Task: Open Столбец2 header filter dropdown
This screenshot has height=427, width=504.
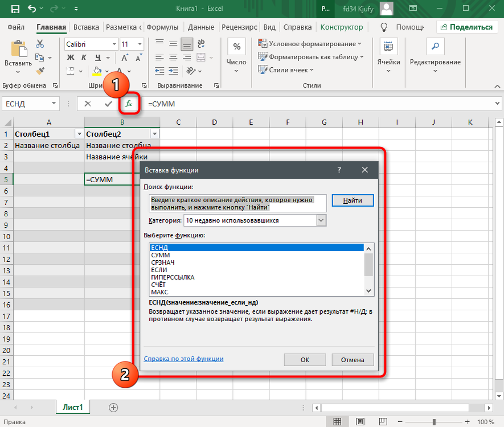Action: tap(154, 134)
